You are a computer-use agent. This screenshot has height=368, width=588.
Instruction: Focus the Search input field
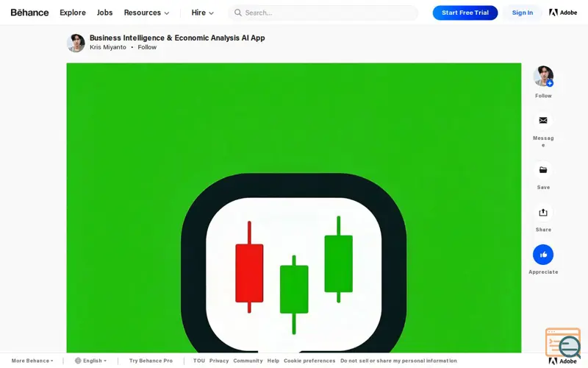point(323,13)
